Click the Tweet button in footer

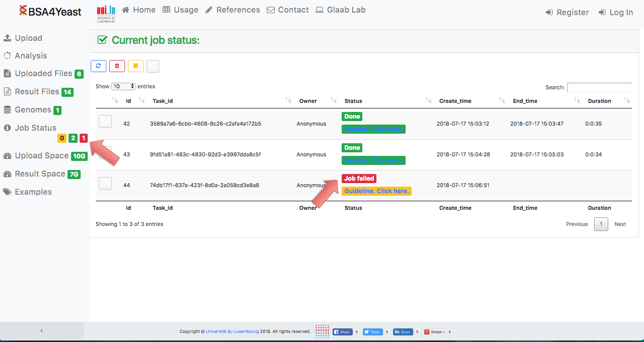[372, 332]
